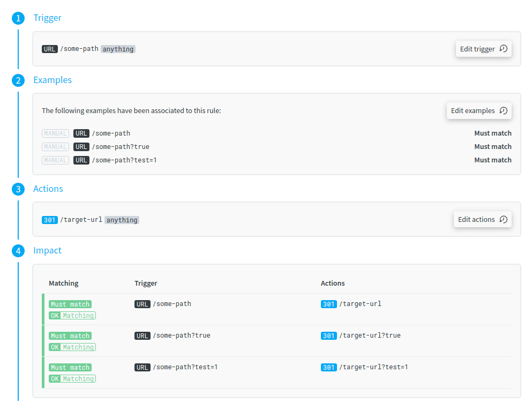Click the history icon in Edit trigger
The width and height of the screenshot is (532, 410).
click(x=504, y=49)
